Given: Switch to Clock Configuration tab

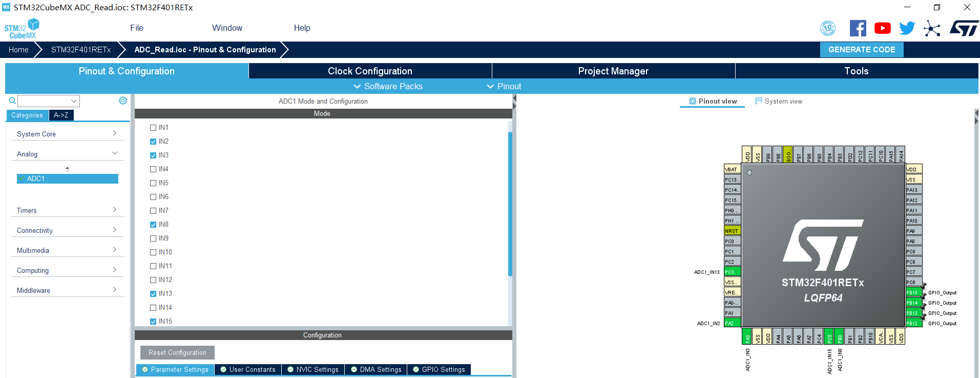Looking at the screenshot, I should [370, 71].
